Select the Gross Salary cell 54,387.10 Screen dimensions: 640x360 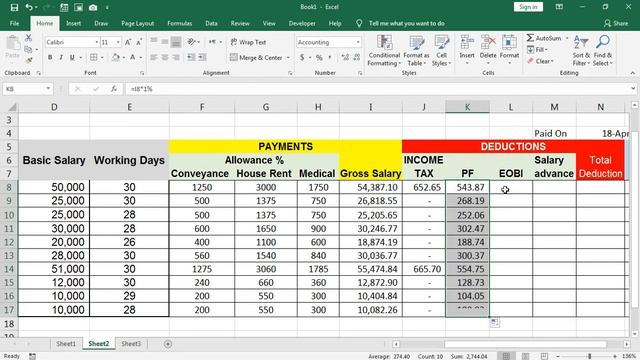(x=371, y=187)
